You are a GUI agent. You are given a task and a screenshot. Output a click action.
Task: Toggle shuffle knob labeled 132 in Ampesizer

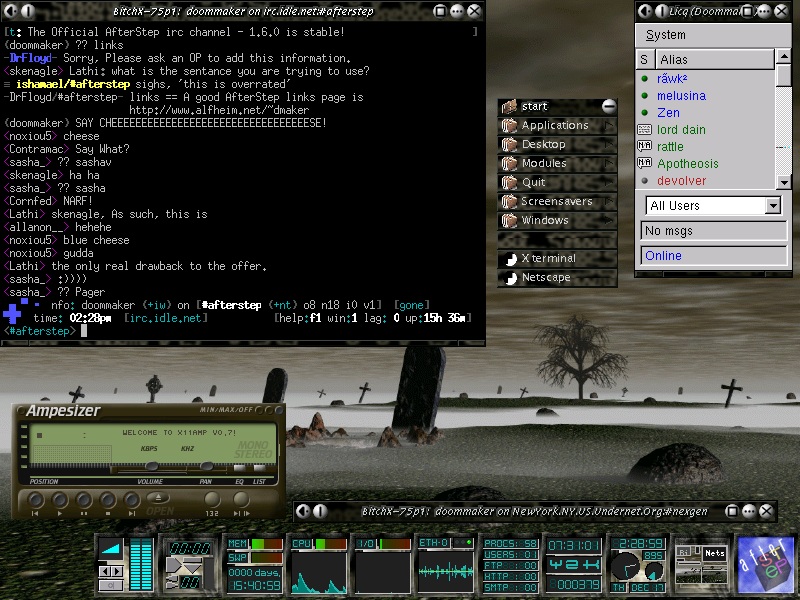coord(213,498)
